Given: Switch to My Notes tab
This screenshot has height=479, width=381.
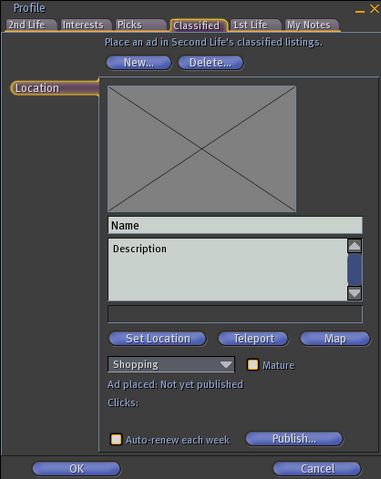Looking at the screenshot, I should (311, 25).
